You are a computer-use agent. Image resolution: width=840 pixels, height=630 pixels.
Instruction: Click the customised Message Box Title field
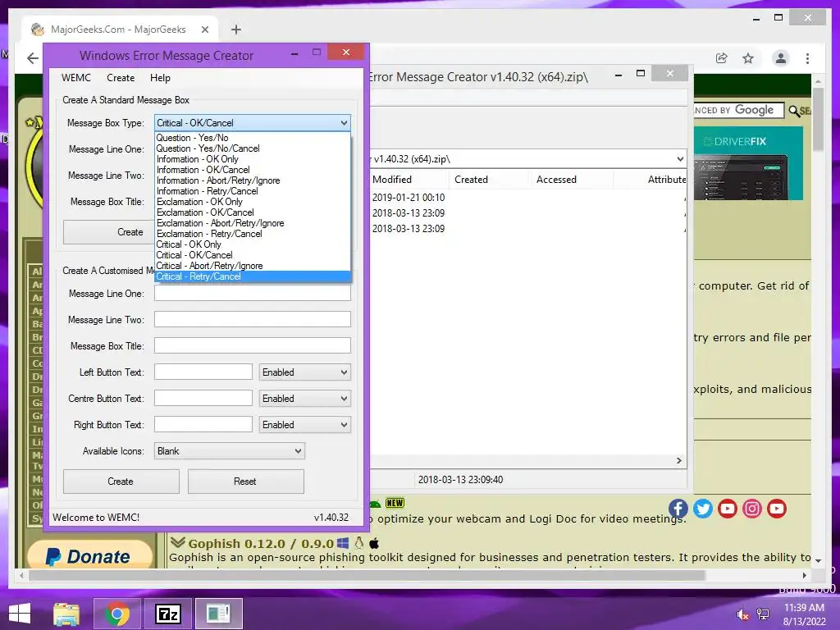point(253,345)
